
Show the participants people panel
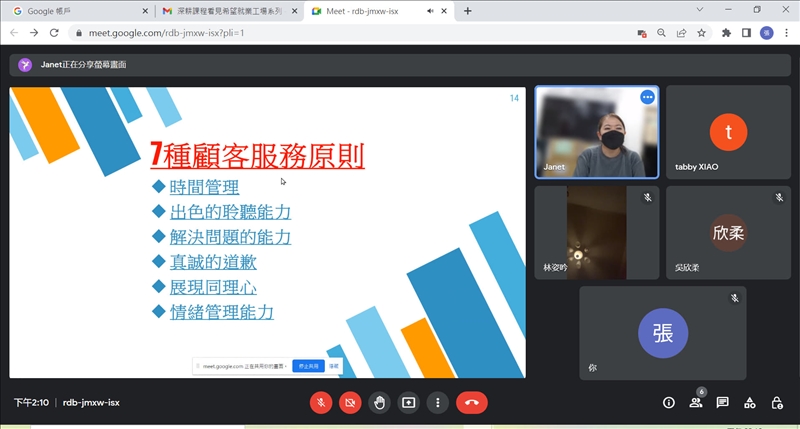696,402
